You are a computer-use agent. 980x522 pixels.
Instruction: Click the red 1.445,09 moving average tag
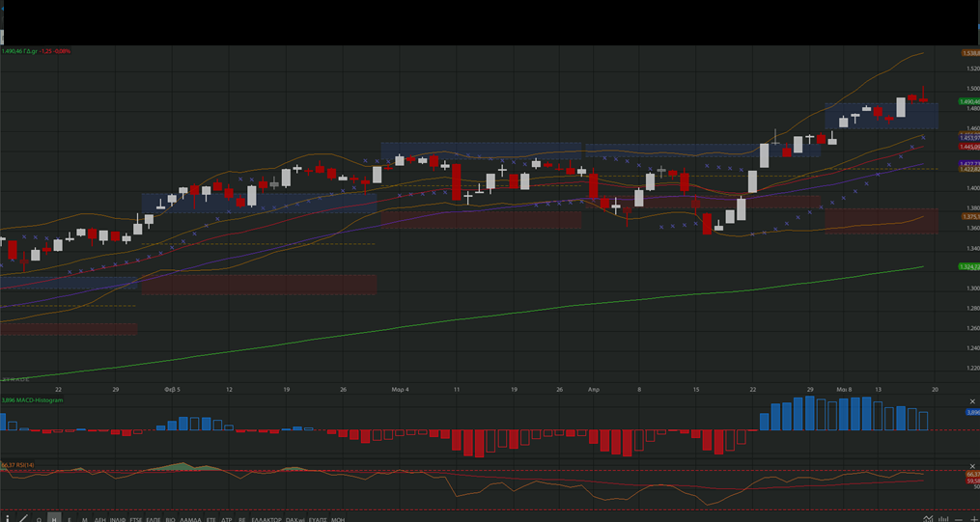point(968,147)
